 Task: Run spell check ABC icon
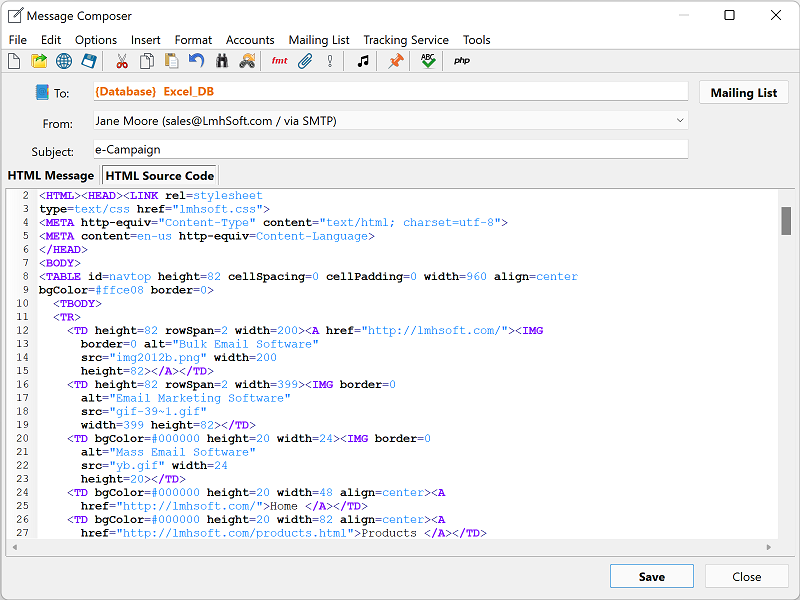(428, 61)
